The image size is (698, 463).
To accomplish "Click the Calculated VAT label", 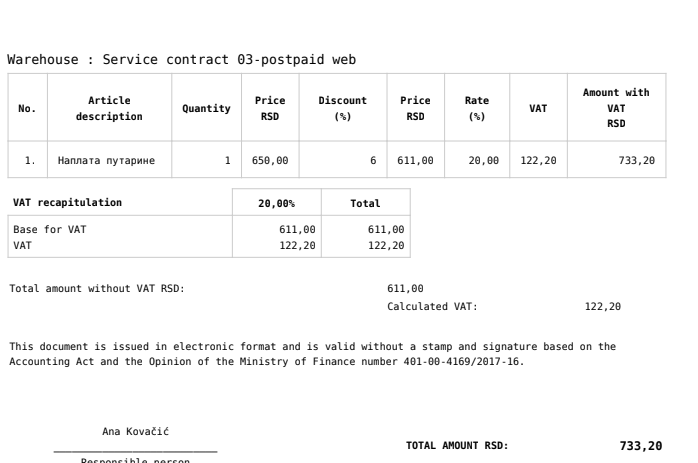I will tap(432, 306).
